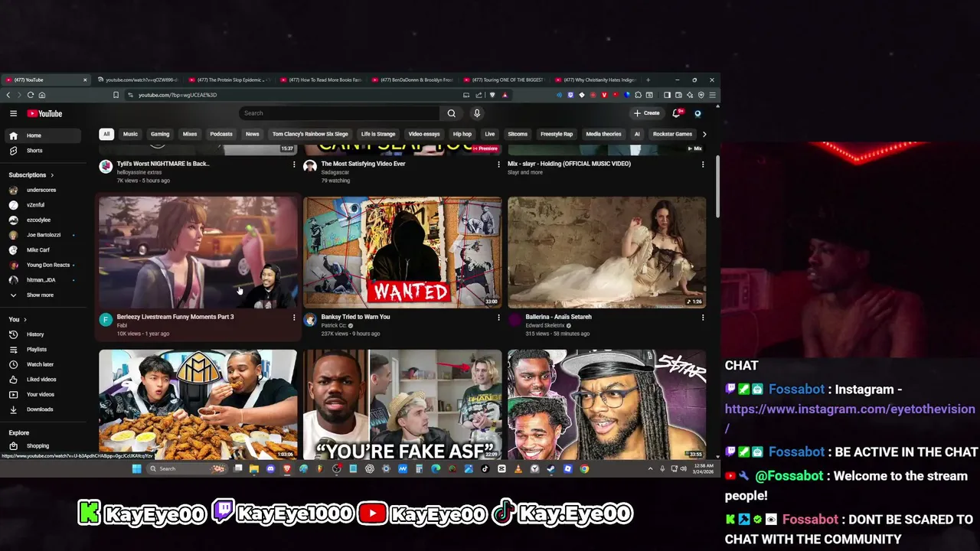Switch to How To Read More Books tab

coord(322,80)
